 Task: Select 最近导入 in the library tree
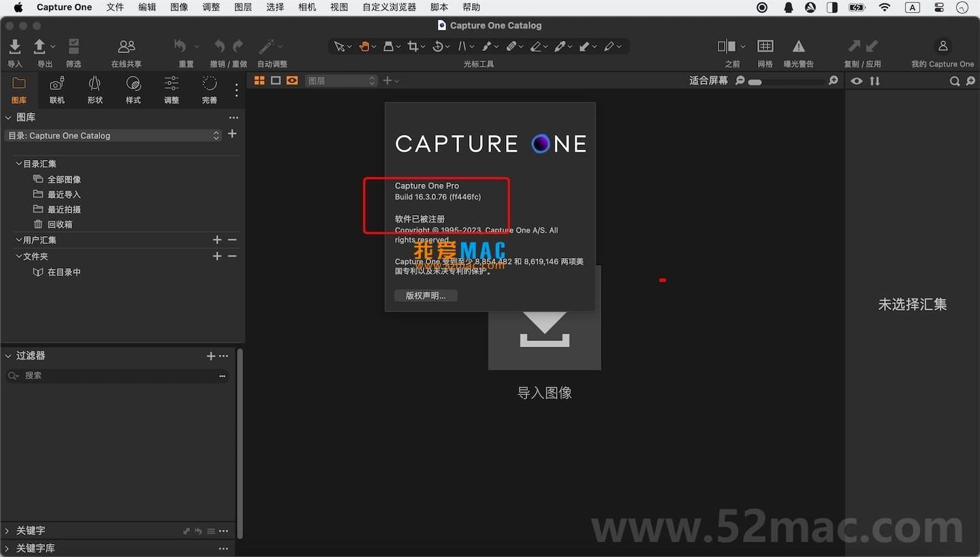click(64, 195)
